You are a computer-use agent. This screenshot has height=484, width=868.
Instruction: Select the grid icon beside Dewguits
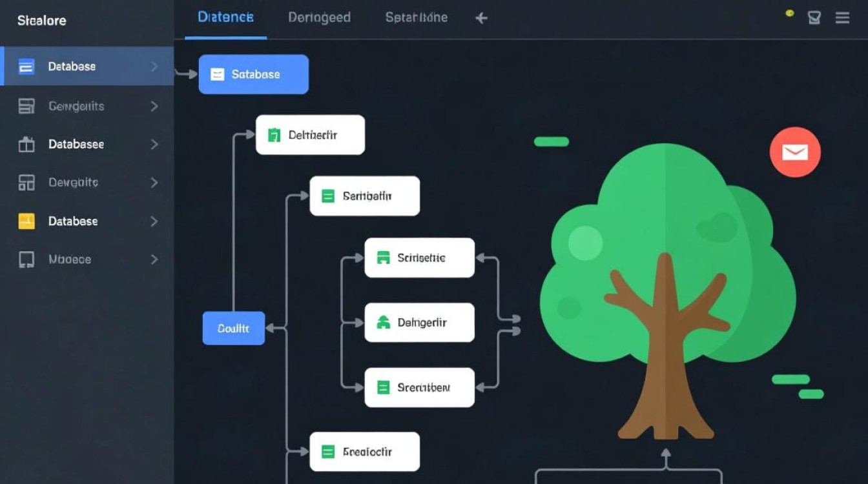26,182
